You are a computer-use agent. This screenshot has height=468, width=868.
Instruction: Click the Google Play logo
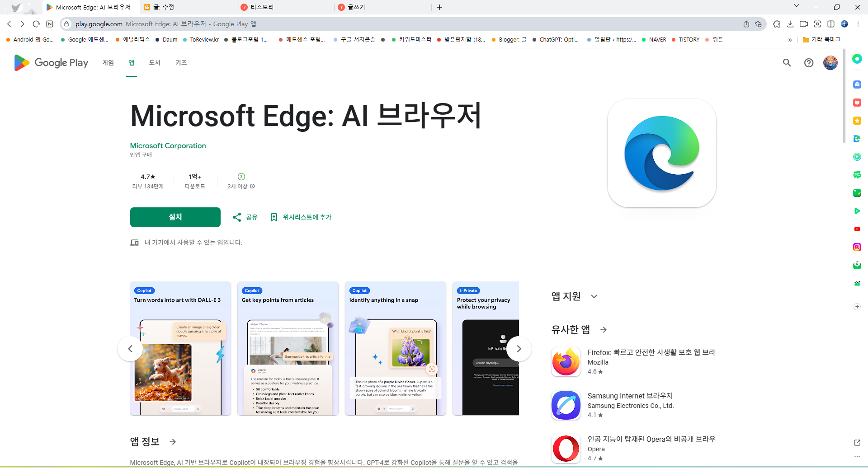[51, 63]
